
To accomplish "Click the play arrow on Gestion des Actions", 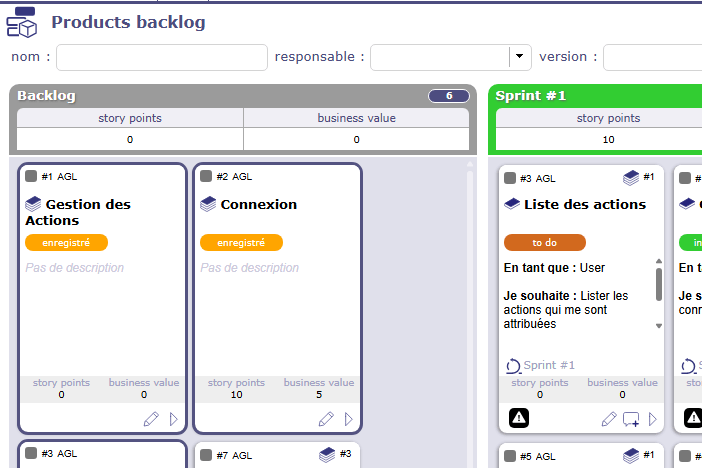I will click(x=174, y=419).
